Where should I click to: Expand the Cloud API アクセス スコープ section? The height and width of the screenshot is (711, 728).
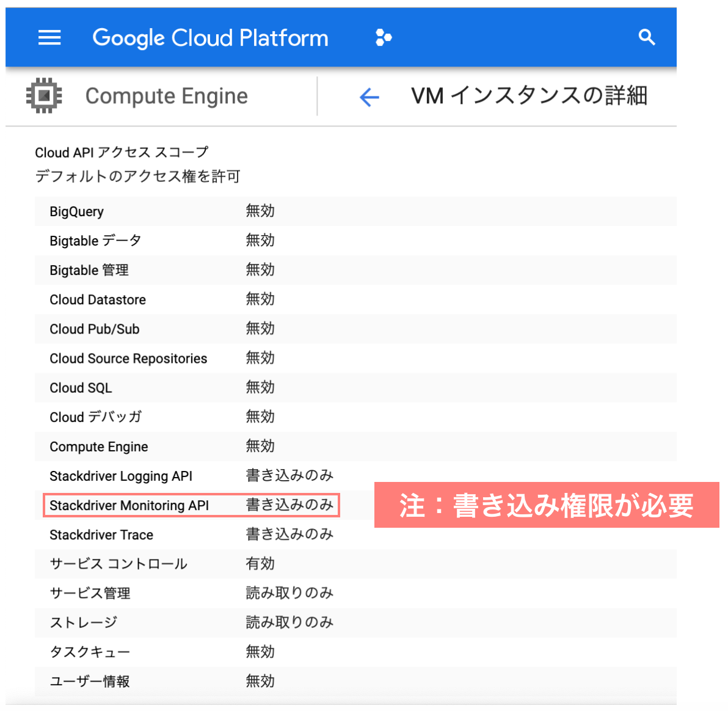click(x=122, y=152)
